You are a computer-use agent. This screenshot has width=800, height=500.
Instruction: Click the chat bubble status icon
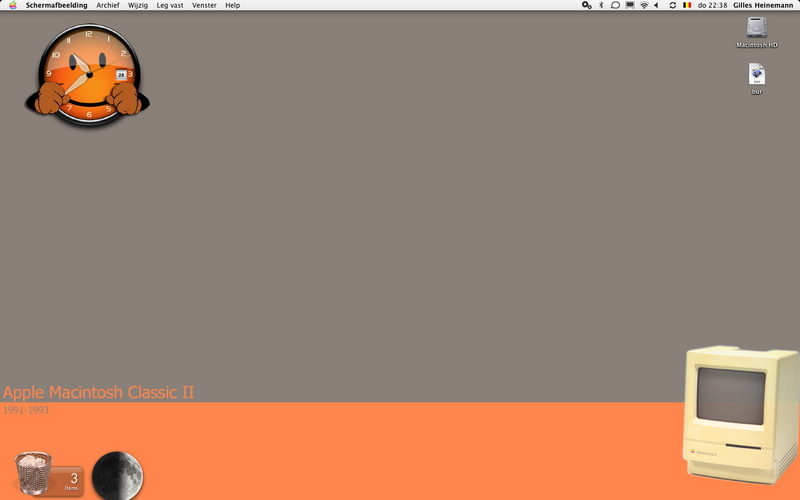(x=615, y=5)
